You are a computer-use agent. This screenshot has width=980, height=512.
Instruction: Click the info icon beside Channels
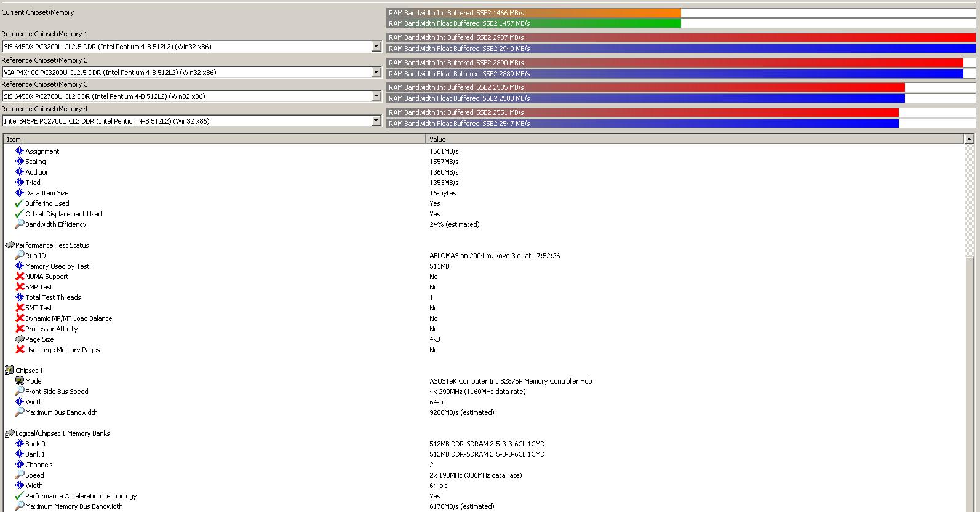(x=19, y=464)
